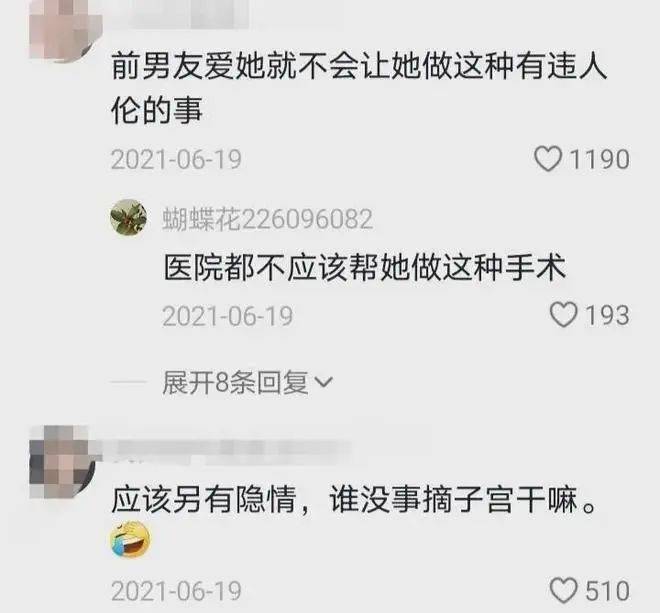Like the comment showing 510 likes
This screenshot has width=660, height=613.
(564, 590)
